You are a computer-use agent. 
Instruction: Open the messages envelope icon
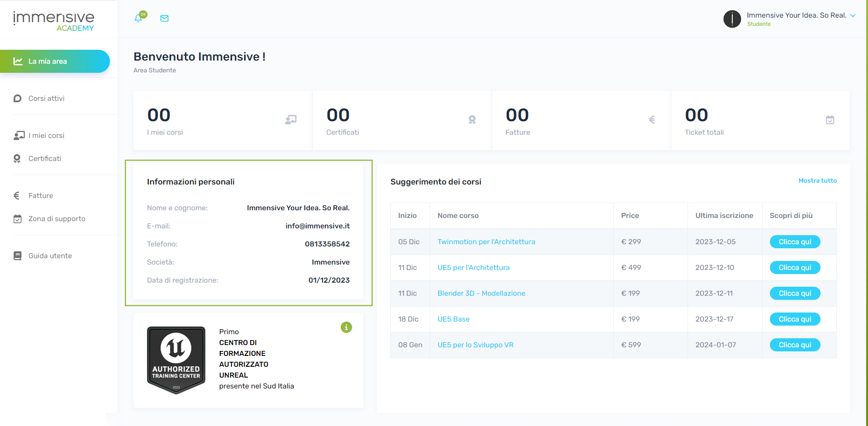(x=165, y=19)
